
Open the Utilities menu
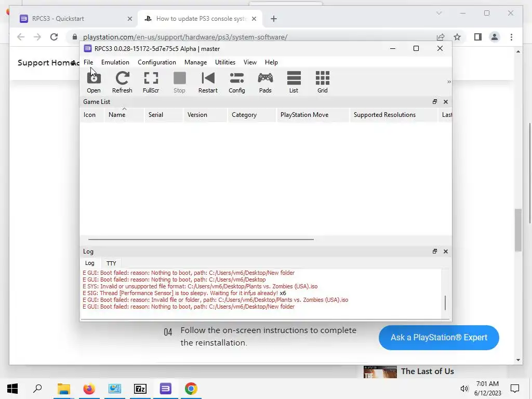point(225,62)
